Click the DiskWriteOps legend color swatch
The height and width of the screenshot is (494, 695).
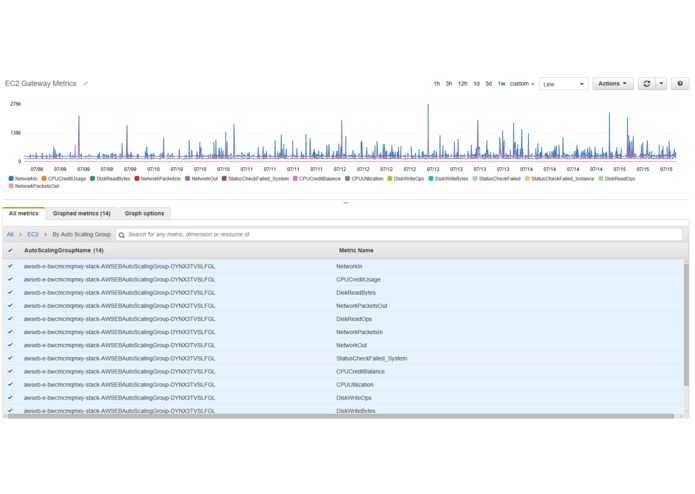pyautogui.click(x=390, y=179)
